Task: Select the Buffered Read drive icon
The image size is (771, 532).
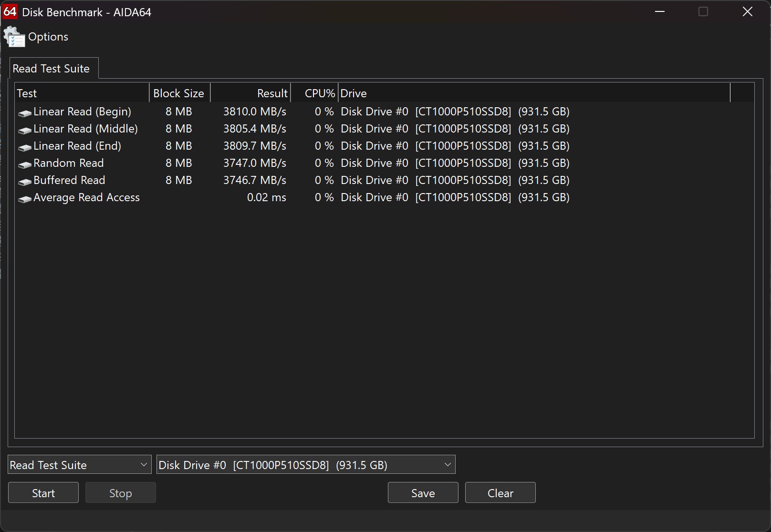Action: pos(25,182)
